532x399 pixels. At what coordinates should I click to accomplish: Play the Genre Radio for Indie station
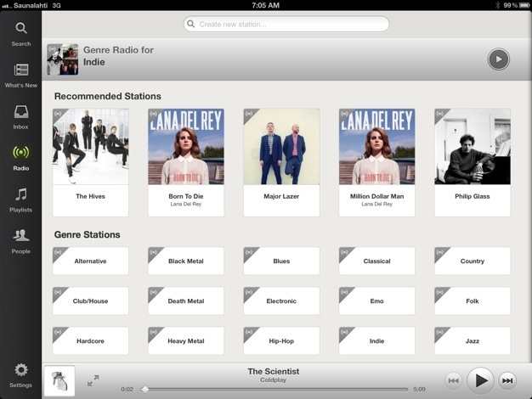pyautogui.click(x=498, y=59)
